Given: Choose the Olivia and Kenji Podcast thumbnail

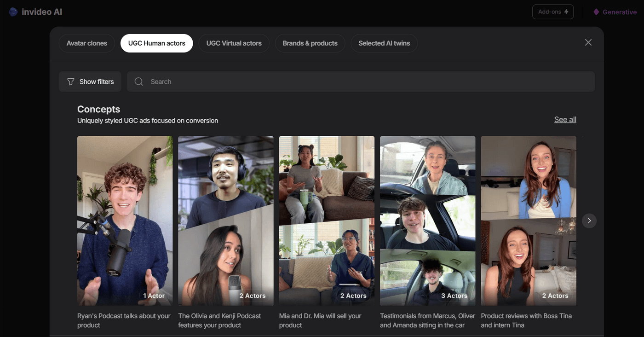Looking at the screenshot, I should [226, 221].
